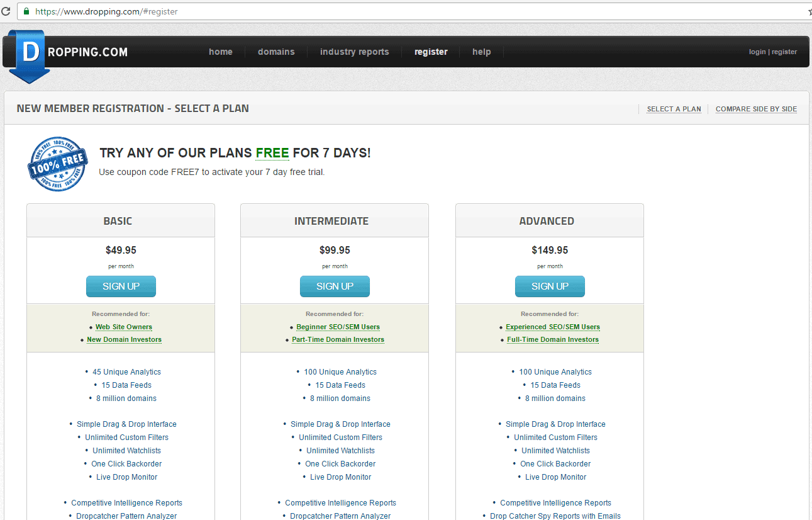Click 'Unlimited Watchlists' in Advanced plan
The height and width of the screenshot is (520, 812).
[555, 451]
